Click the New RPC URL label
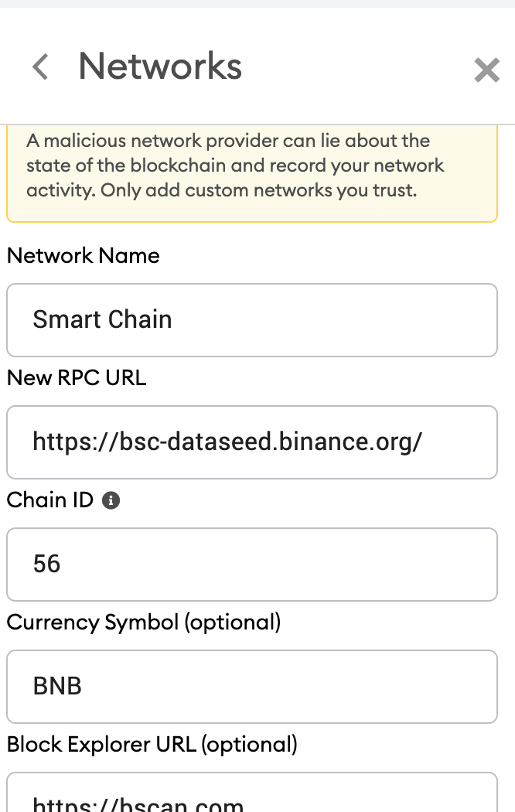 pyautogui.click(x=77, y=378)
